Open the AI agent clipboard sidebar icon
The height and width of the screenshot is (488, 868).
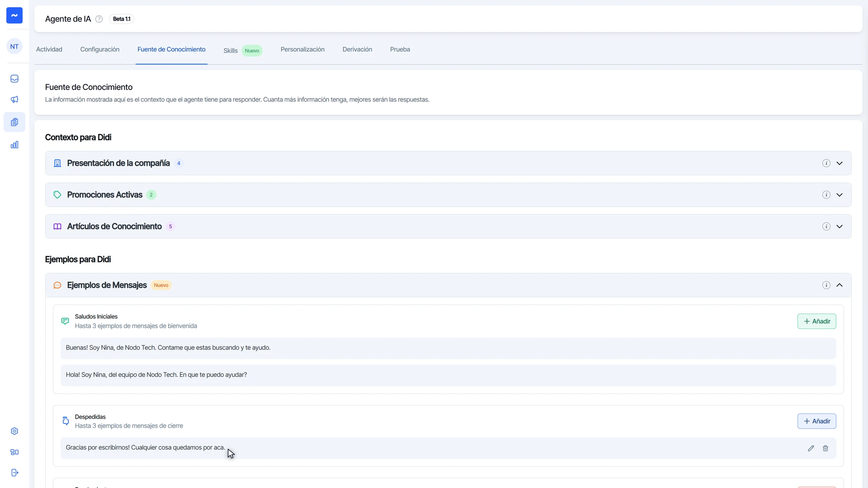pos(14,122)
